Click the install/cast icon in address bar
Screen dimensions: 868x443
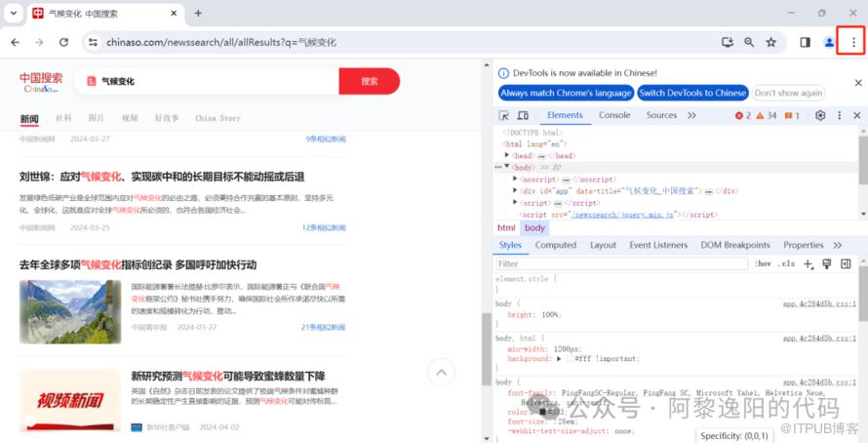[728, 42]
